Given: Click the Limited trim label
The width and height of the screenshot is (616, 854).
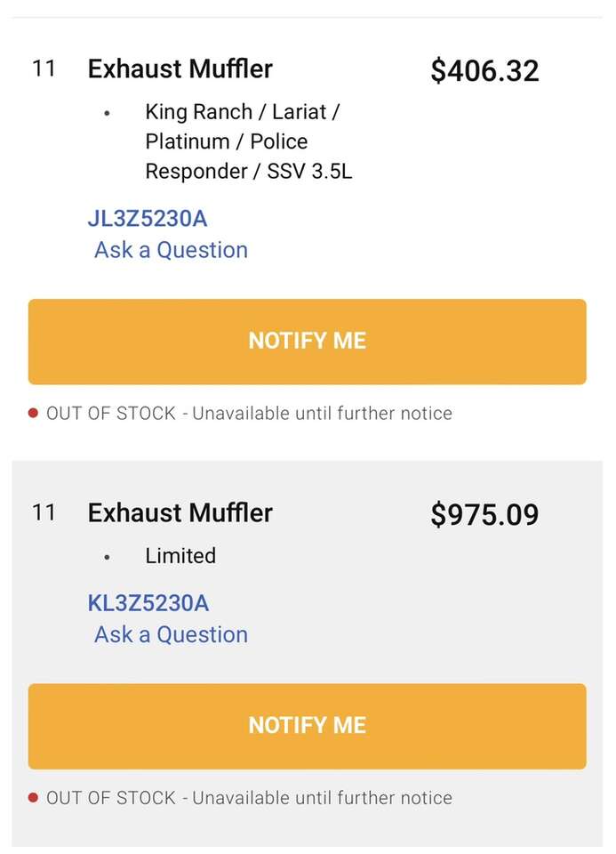Looking at the screenshot, I should pos(180,556).
